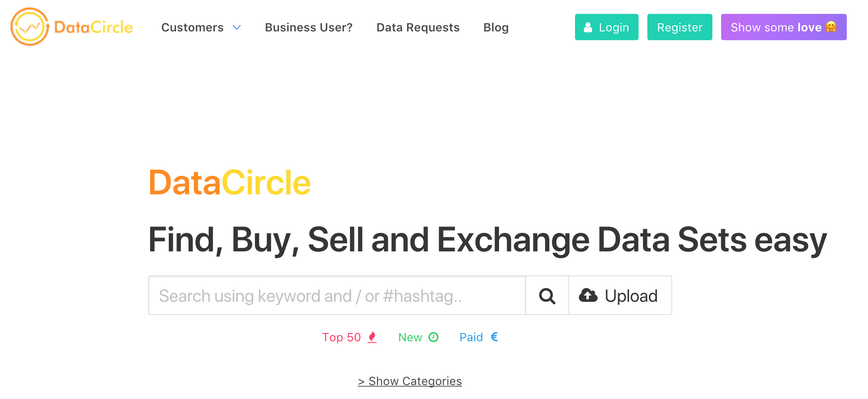Click the flame icon next to Top 50

[x=372, y=337]
